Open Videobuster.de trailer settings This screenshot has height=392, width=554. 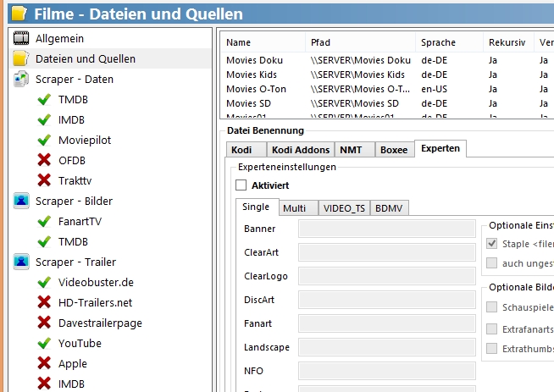click(96, 283)
